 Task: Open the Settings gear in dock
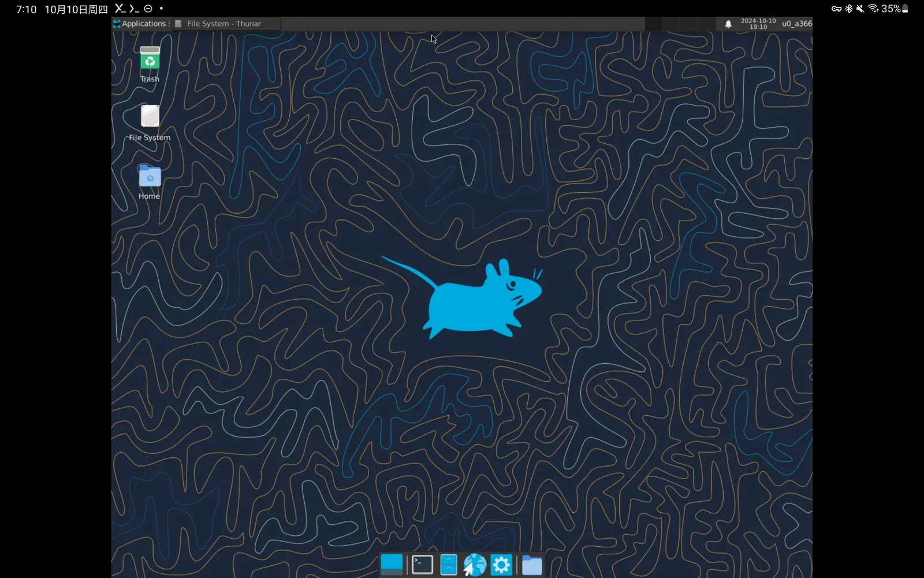(501, 565)
